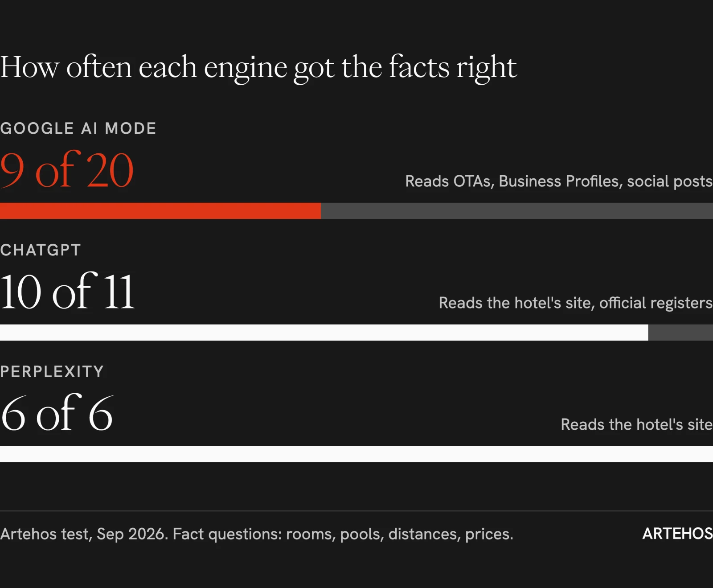This screenshot has height=588, width=713.
Task: Click the white filled ChatGPT progress bar
Action: point(324,333)
